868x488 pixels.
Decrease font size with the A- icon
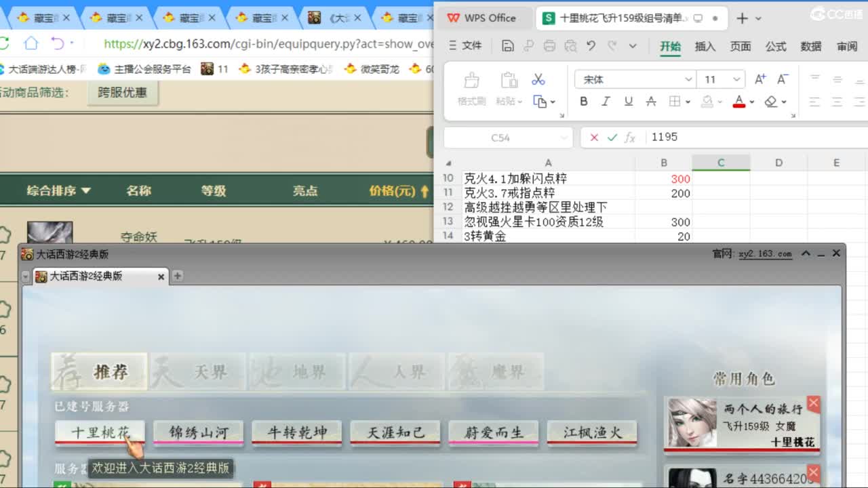click(783, 79)
